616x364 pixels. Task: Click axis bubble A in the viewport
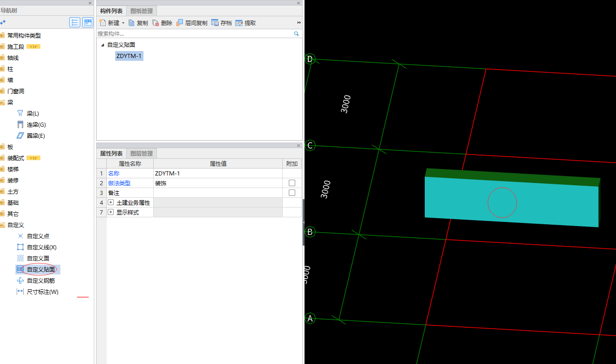point(310,318)
